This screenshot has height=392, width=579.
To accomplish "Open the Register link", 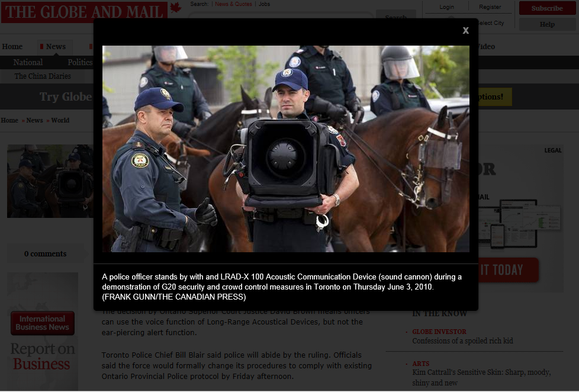I will tap(490, 7).
